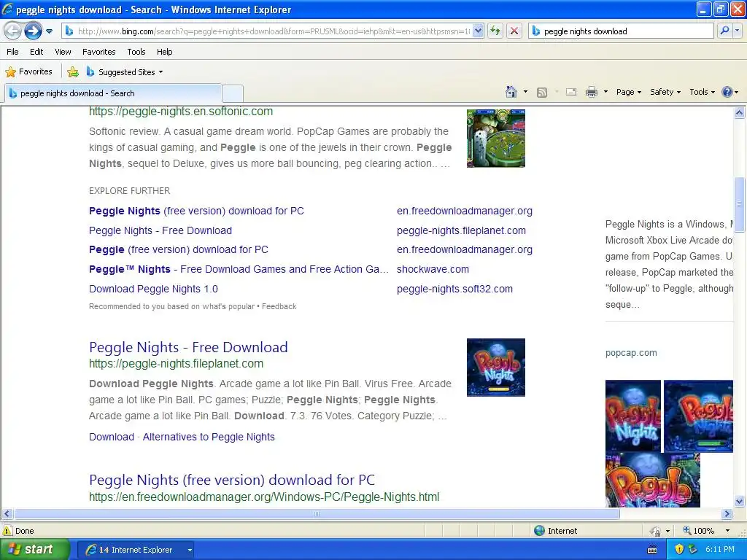
Task: Click peggle-nights.fileplanet.com domain link
Action: click(x=461, y=230)
